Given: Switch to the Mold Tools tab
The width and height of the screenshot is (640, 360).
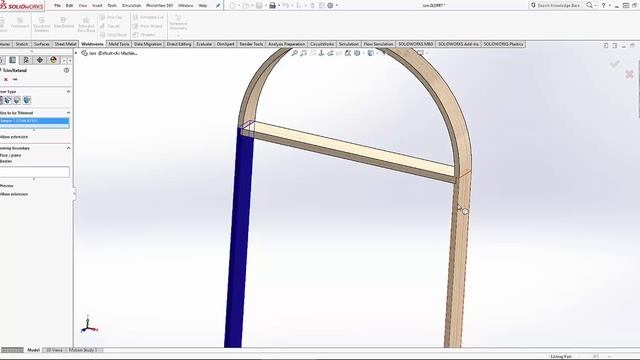Looking at the screenshot, I should point(119,44).
